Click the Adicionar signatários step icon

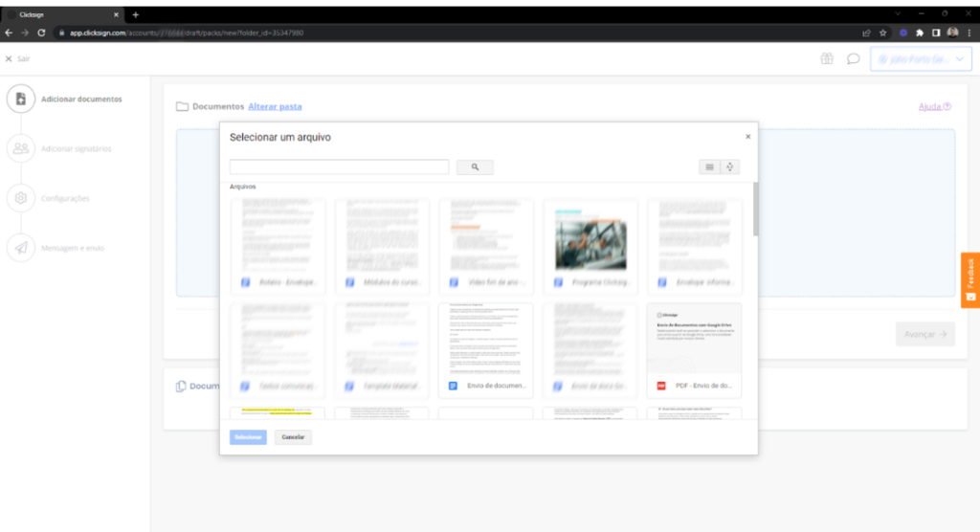point(21,148)
